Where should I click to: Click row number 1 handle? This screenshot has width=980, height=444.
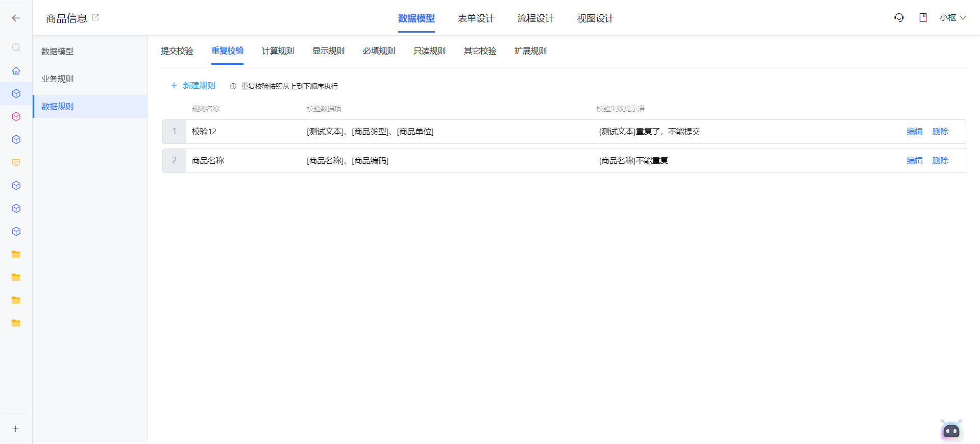[x=174, y=132]
